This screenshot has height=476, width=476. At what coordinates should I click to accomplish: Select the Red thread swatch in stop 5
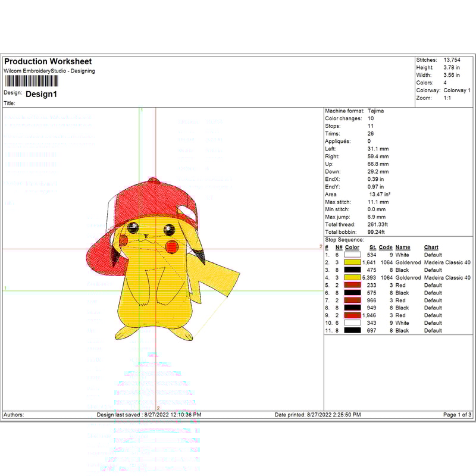(x=352, y=284)
